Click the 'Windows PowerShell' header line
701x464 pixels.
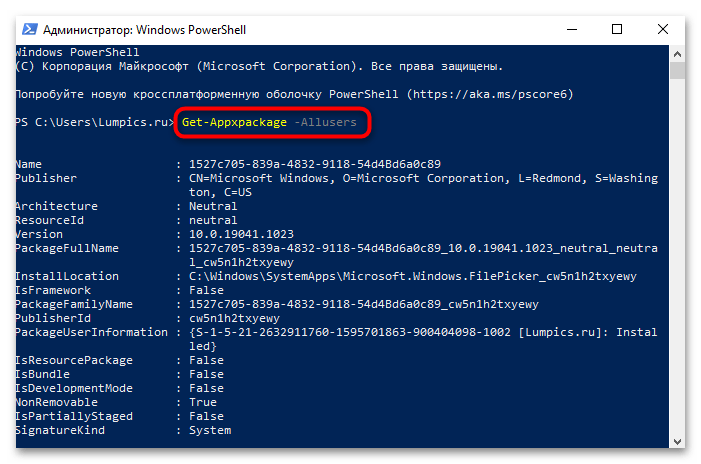tap(77, 52)
